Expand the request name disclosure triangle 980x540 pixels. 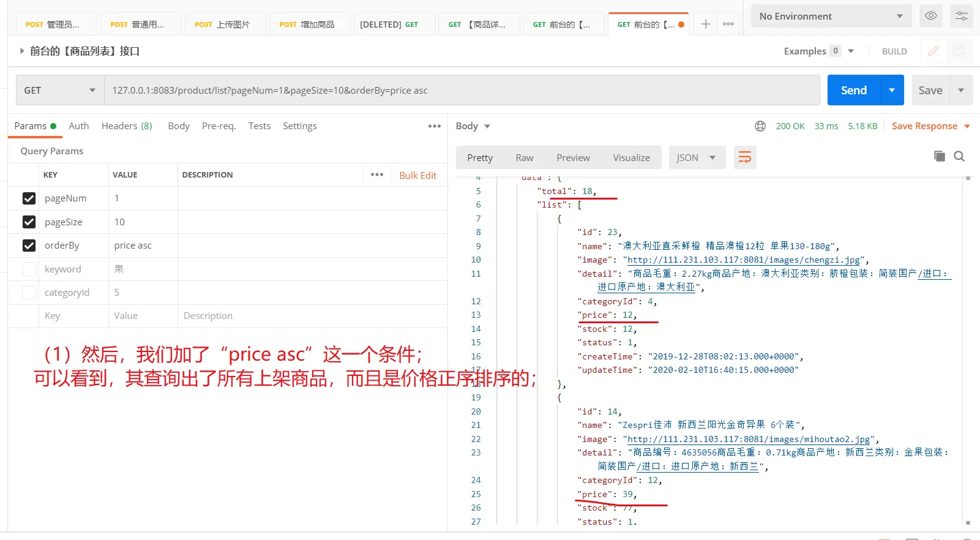click(x=22, y=51)
